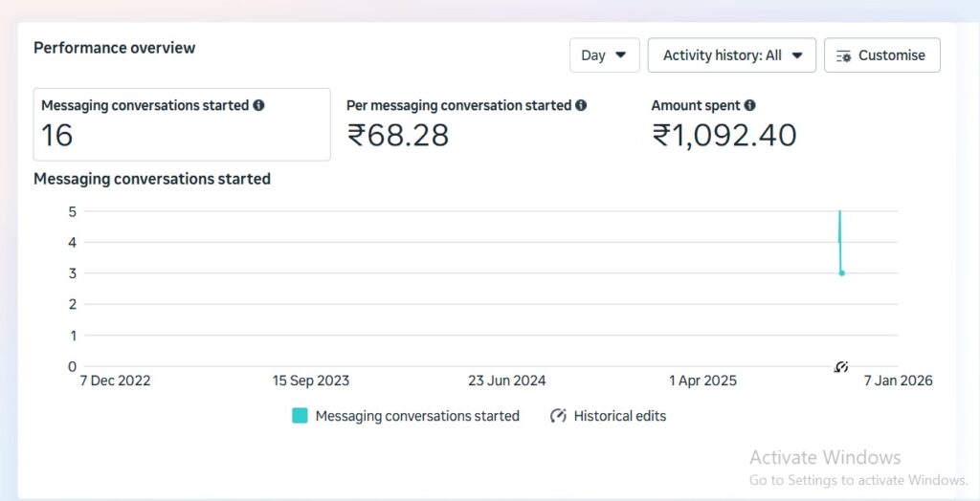The width and height of the screenshot is (980, 501).
Task: Click info icon beside Per messaging conversation started
Action: [582, 106]
